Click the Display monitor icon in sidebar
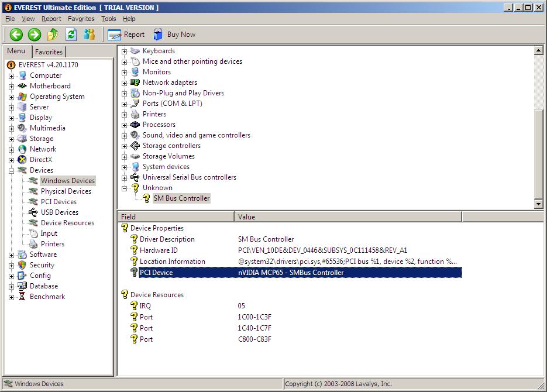 [22, 118]
